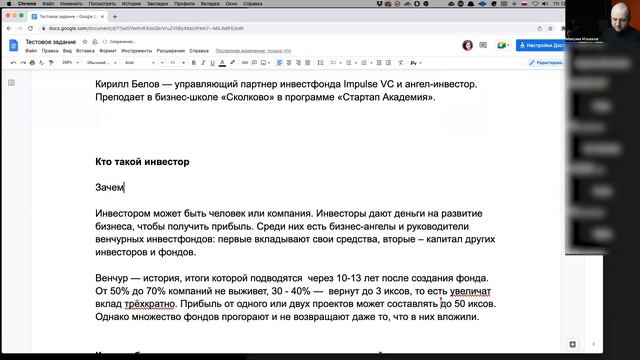The image size is (640, 360).
Task: Open the macOS Закладки menu
Action: pos(158,4)
